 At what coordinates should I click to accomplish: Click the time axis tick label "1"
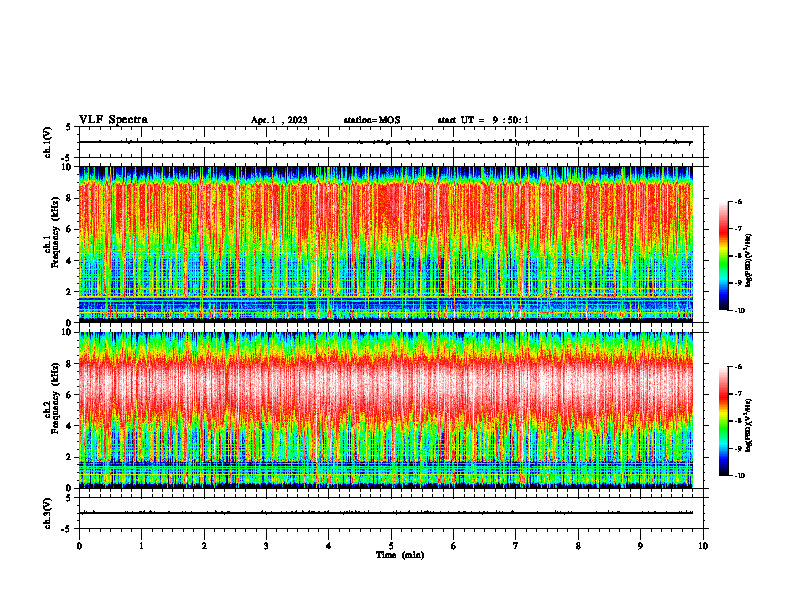pos(141,546)
